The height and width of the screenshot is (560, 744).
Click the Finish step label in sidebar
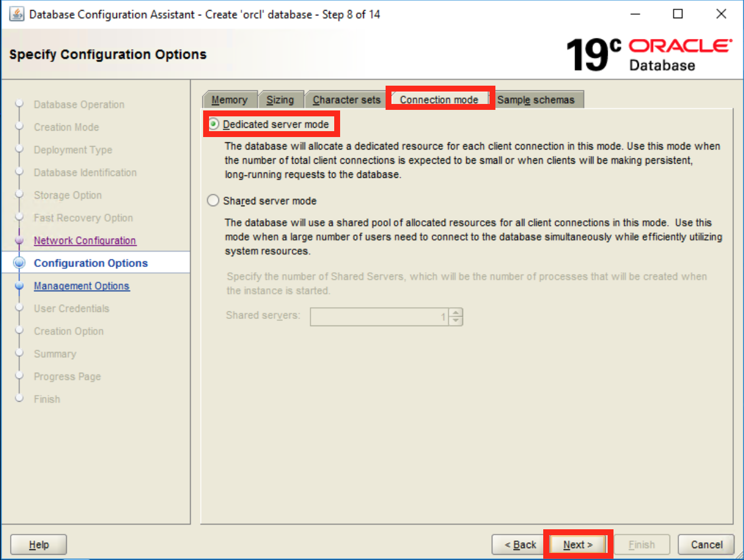coord(47,399)
